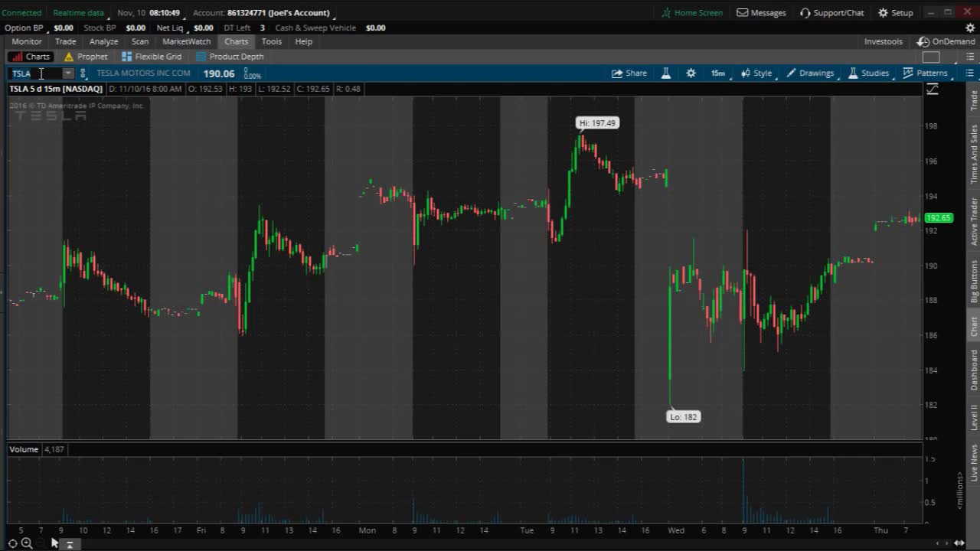Click the TSLA symbol input field

35,73
